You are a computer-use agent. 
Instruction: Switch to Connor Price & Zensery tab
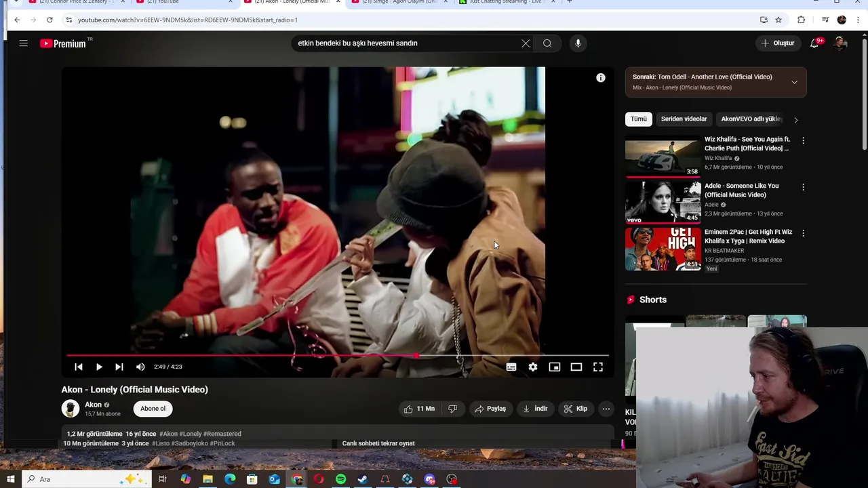pos(75,2)
